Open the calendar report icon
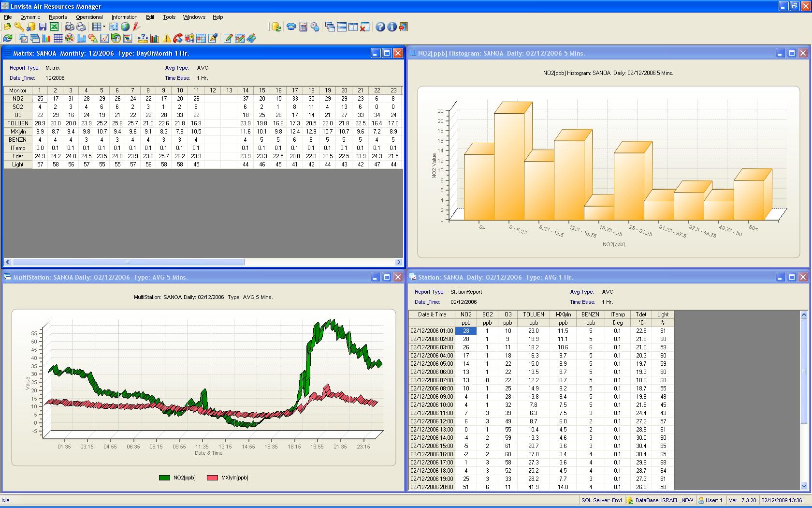This screenshot has height=508, width=812. point(201,38)
